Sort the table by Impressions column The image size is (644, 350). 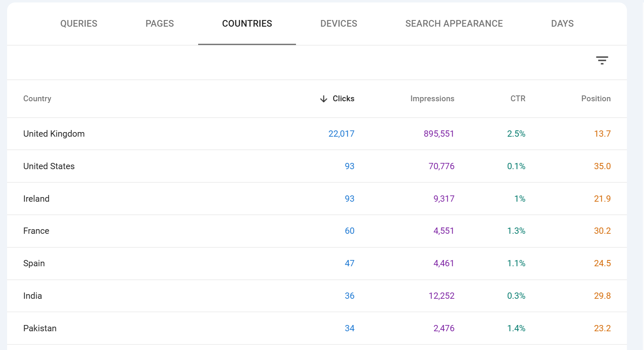(x=432, y=99)
